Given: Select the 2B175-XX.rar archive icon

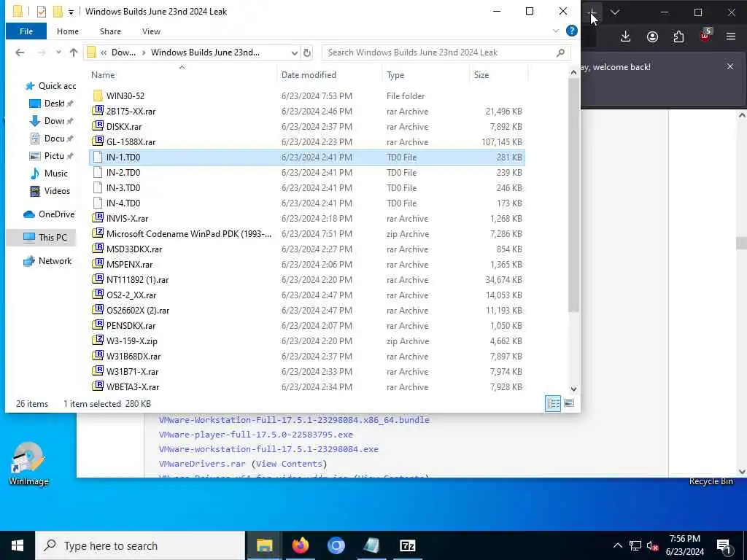Looking at the screenshot, I should coord(98,111).
